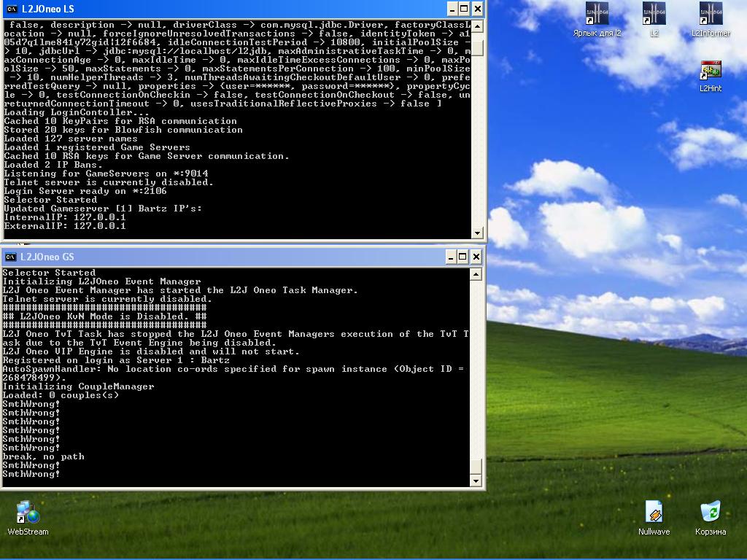Click the scrollbar thumb in L2JOneo GS

click(x=476, y=467)
